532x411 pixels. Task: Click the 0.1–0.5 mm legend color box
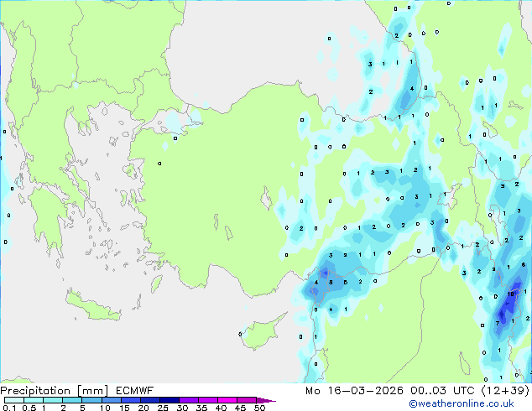coord(14,400)
